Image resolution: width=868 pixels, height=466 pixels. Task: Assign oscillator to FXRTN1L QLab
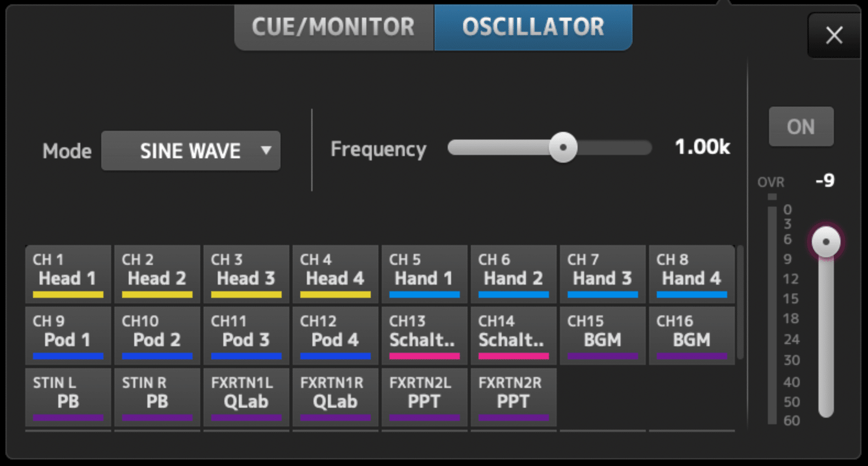[246, 397]
